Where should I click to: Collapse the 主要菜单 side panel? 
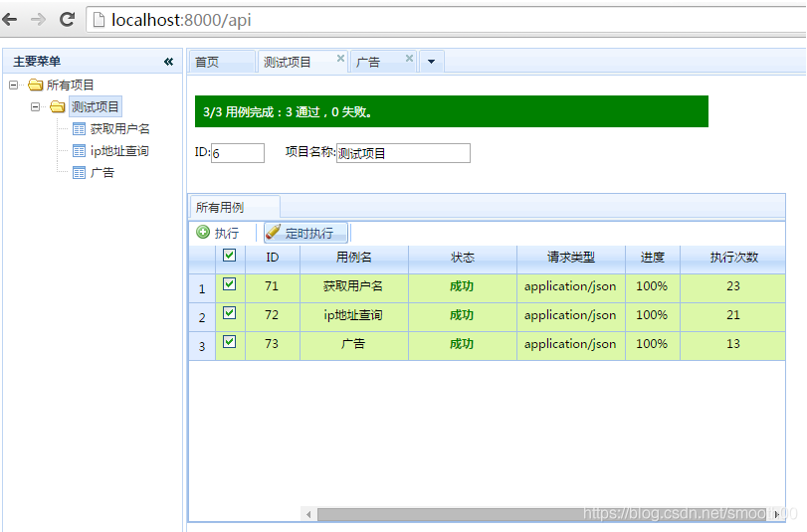coord(168,62)
